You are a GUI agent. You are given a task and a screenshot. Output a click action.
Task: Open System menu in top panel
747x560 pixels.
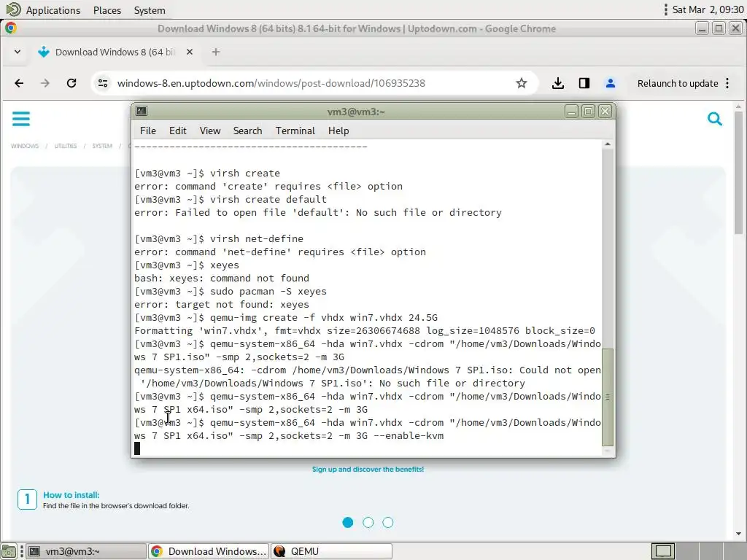150,10
